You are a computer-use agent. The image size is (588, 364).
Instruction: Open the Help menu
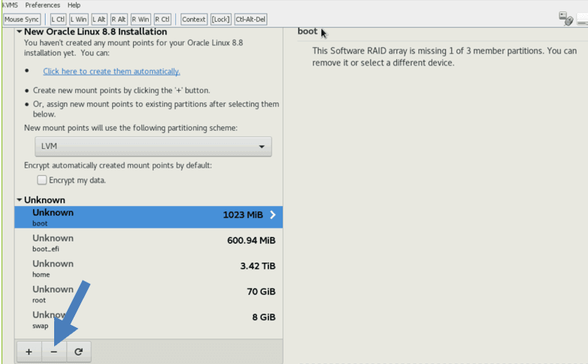point(74,5)
